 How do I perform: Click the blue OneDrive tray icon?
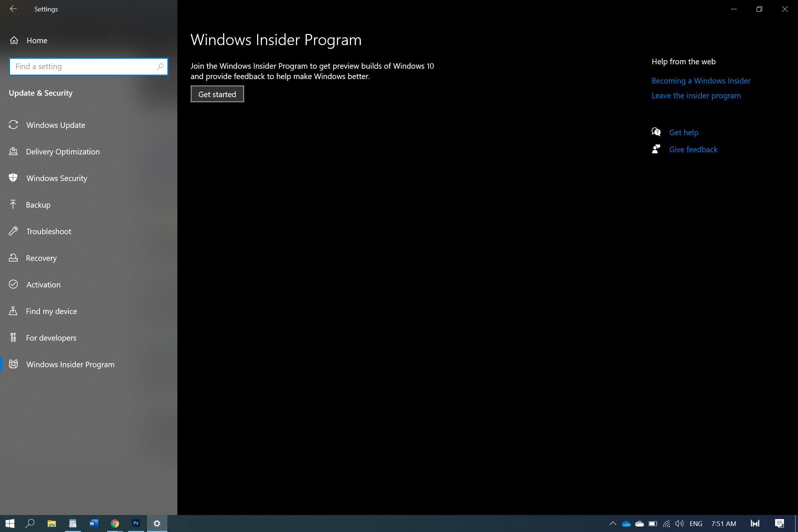tap(626, 524)
